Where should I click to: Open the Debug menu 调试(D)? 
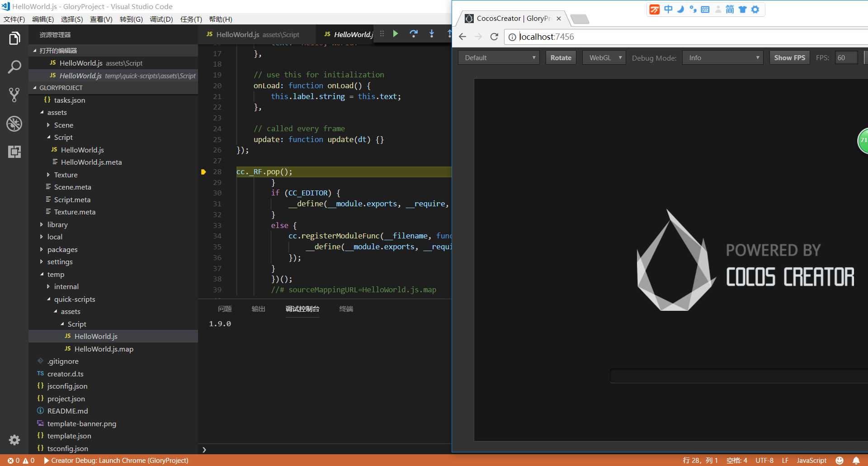point(161,19)
